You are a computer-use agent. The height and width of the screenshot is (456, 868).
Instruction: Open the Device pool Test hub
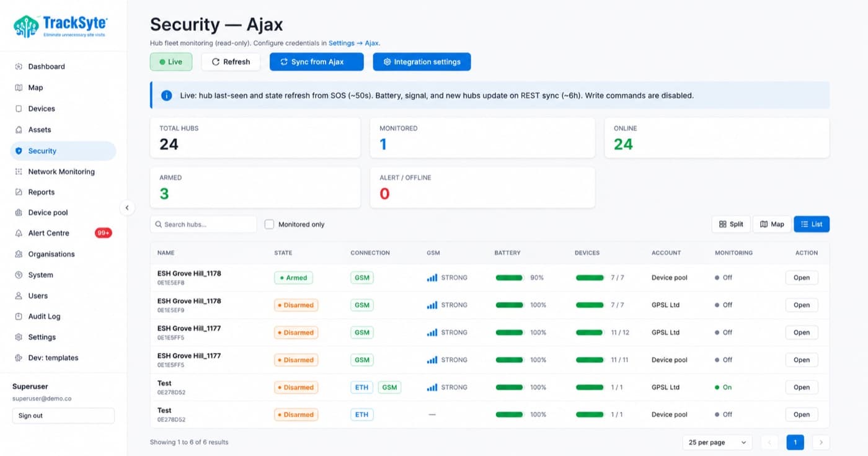point(802,414)
